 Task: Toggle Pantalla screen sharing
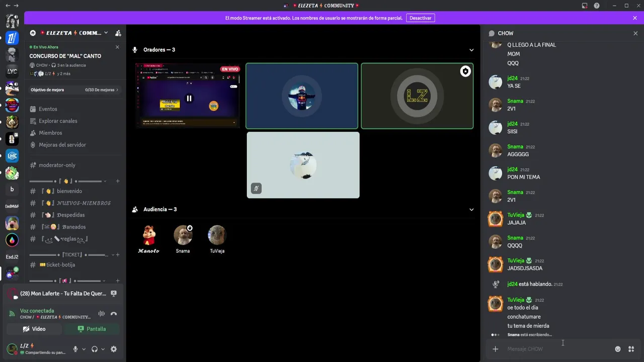[x=92, y=329]
